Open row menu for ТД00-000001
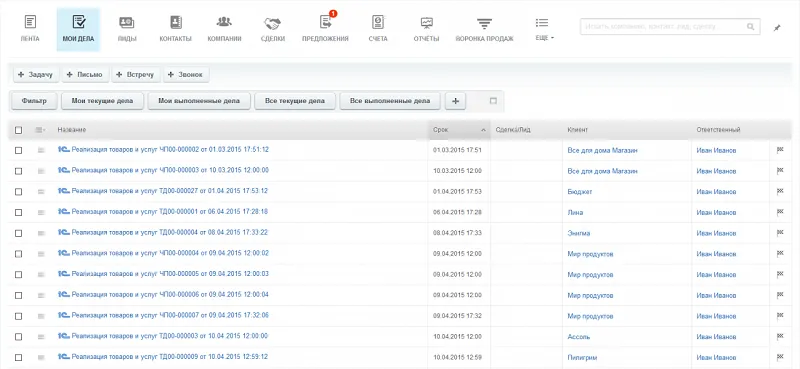 pyautogui.click(x=41, y=212)
